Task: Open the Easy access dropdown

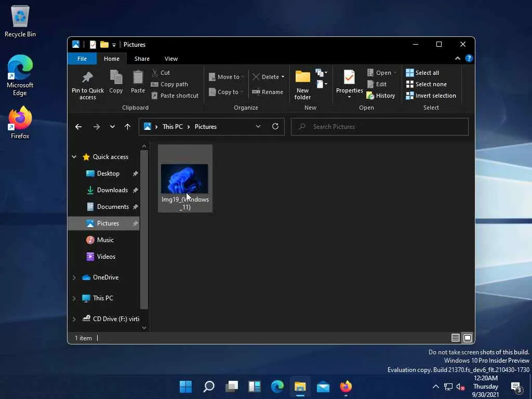Action: tap(321, 84)
